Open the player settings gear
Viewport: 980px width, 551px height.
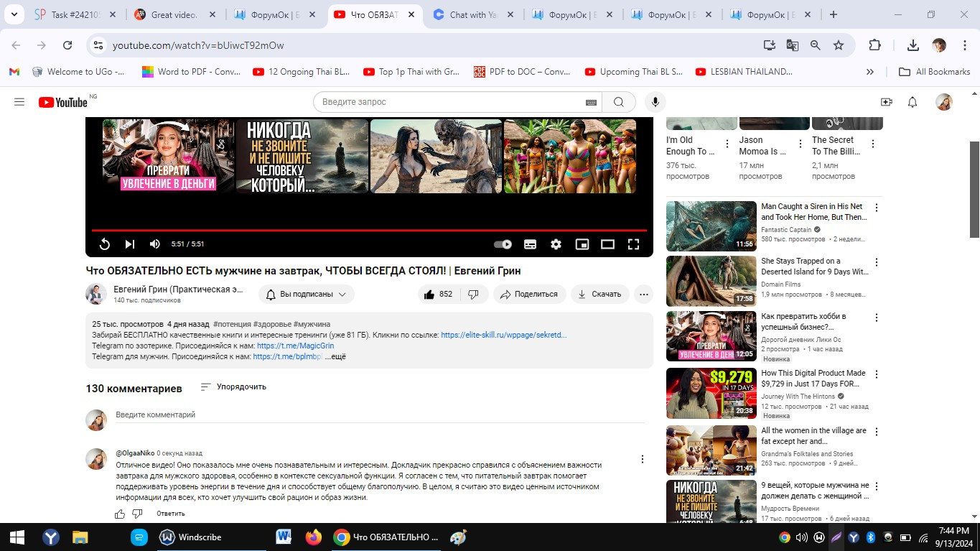pyautogui.click(x=556, y=244)
